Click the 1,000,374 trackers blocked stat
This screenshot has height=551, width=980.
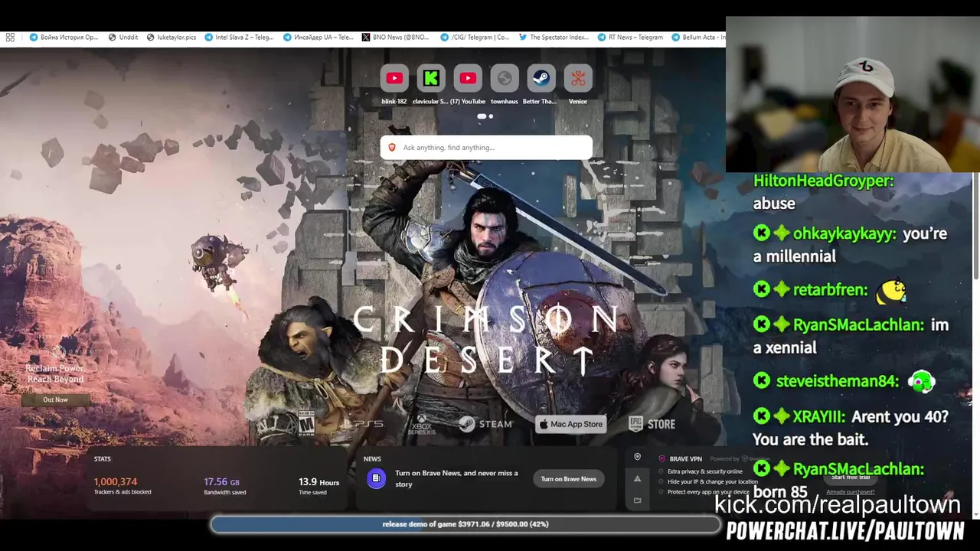click(x=122, y=486)
